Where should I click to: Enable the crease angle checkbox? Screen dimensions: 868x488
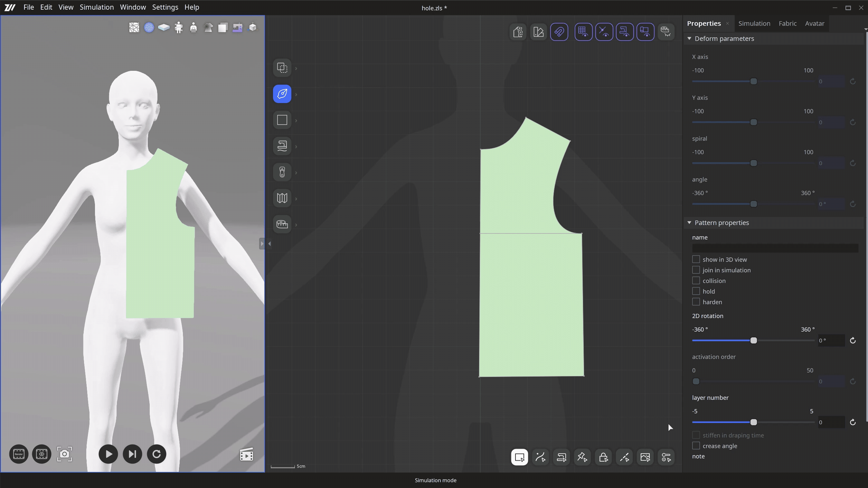(696, 446)
